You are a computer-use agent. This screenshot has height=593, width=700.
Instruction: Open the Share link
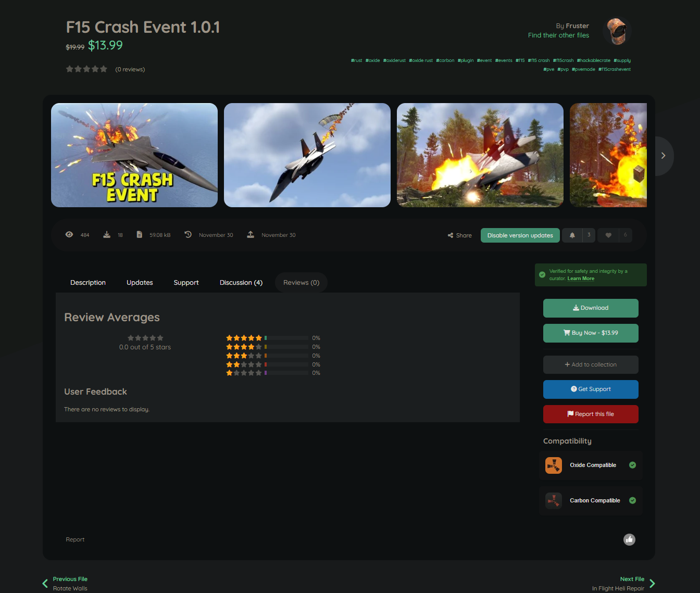[x=459, y=235]
